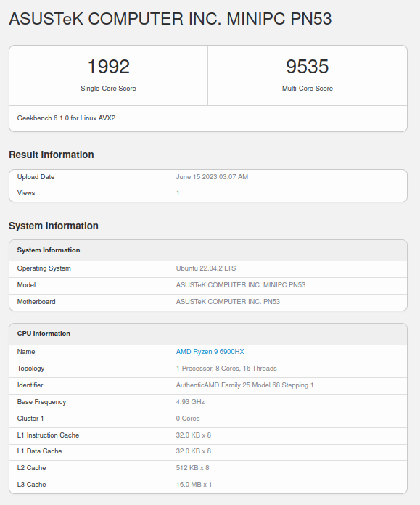Screen dimensions: 420x505
Task: Select the 512 KB x 8 value
Action: pos(193,468)
